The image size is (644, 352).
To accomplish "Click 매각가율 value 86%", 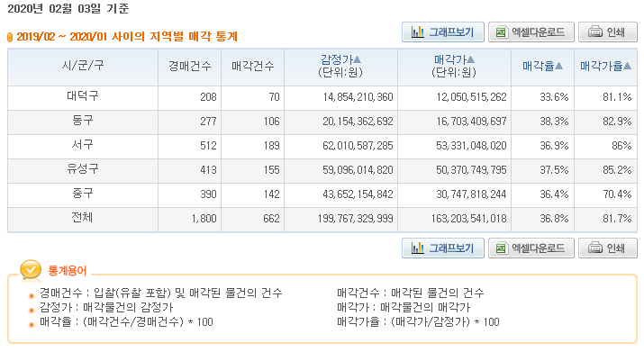I will (x=621, y=146).
